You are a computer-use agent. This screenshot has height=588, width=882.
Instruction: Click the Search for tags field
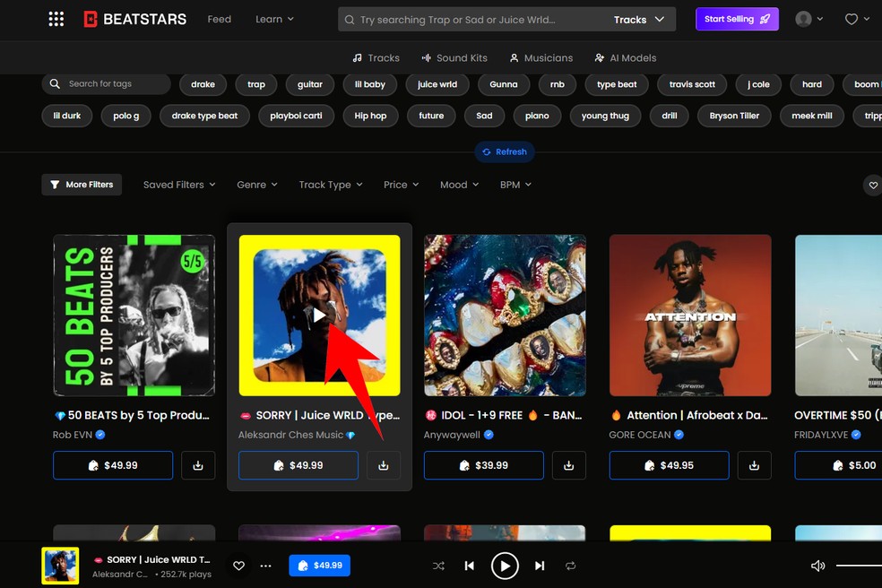coord(107,84)
